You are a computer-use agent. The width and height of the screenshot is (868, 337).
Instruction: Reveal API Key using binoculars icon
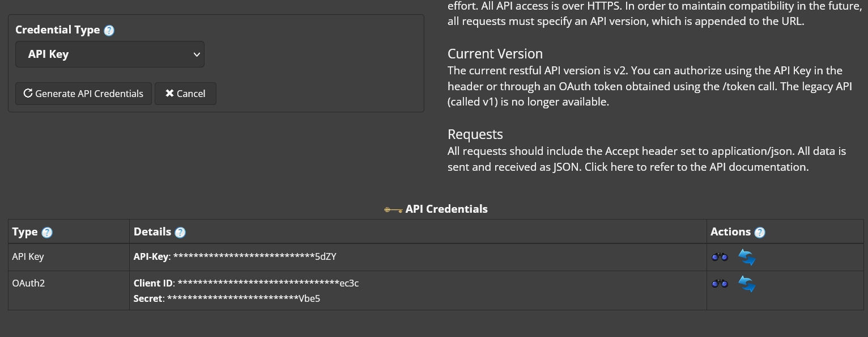pyautogui.click(x=720, y=257)
